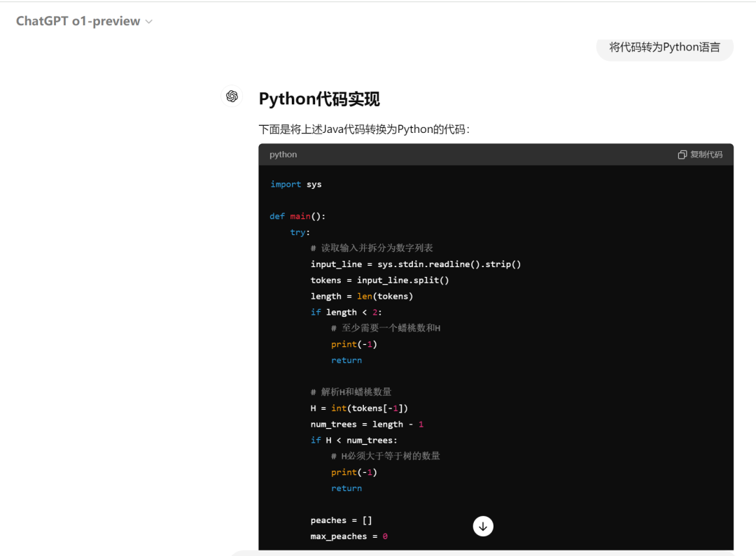Image resolution: width=756 pixels, height=556 pixels.
Task: Click the max_peaches = 0 code line
Action: pos(349,536)
